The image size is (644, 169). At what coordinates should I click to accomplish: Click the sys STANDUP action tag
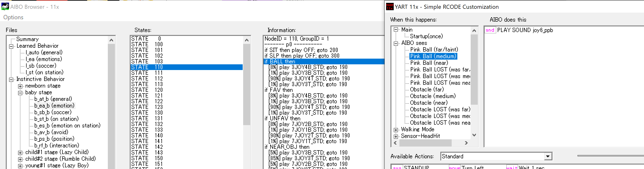(397, 167)
